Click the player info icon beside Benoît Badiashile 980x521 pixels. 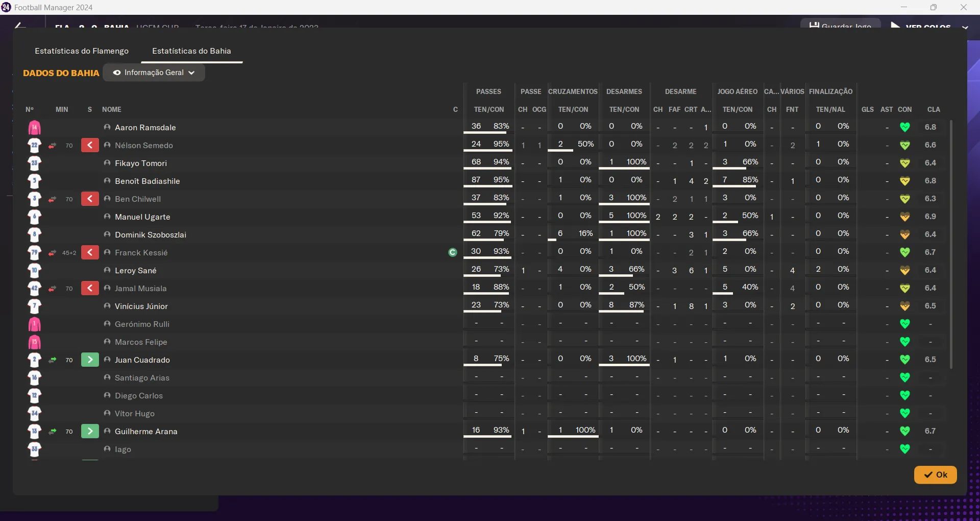[x=107, y=181]
